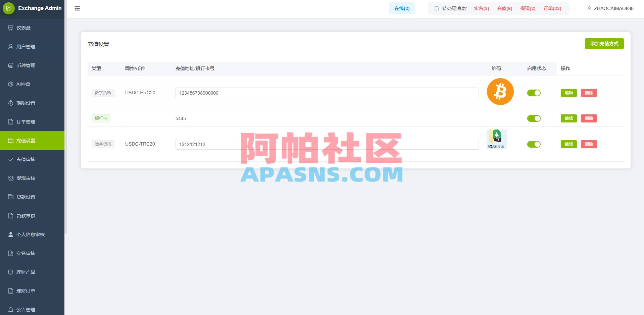Image resolution: width=644 pixels, height=315 pixels.
Task: Open 实名审核 in sidebar
Action: point(32,253)
